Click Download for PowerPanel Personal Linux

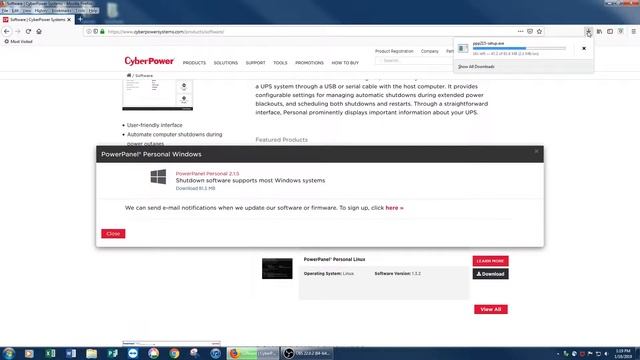(490, 274)
